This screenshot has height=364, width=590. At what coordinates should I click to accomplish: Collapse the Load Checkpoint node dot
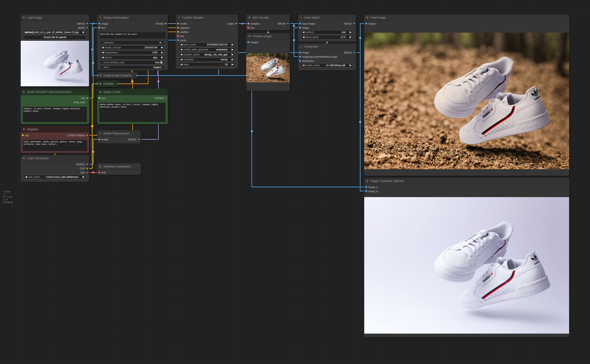(x=24, y=158)
